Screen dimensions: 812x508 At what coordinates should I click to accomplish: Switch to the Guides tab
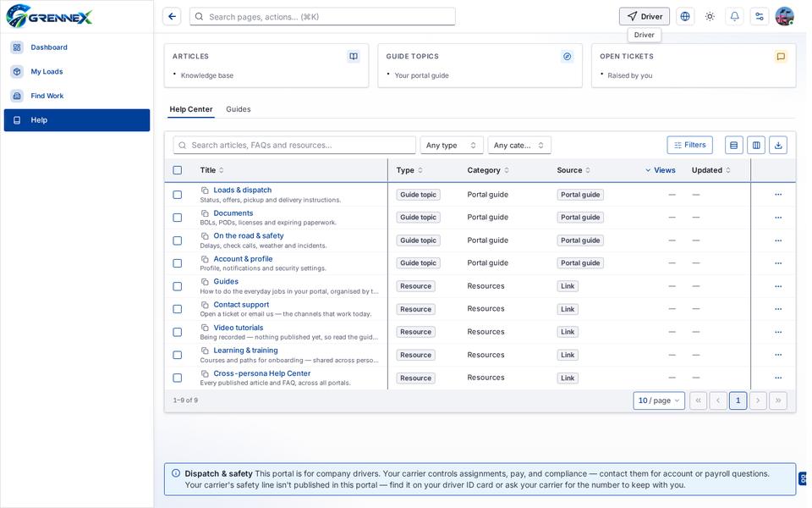pyautogui.click(x=239, y=109)
